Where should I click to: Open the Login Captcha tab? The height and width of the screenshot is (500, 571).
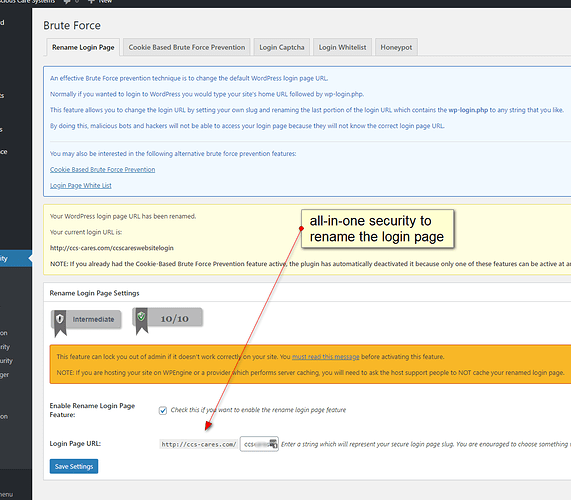point(282,47)
